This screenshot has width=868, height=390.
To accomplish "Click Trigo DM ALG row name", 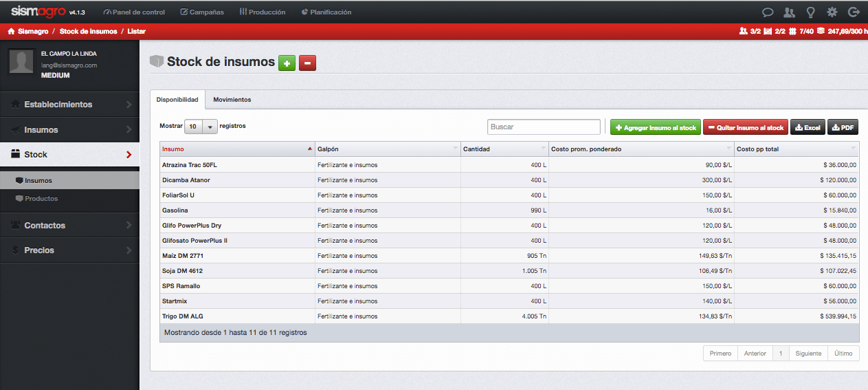I will [x=183, y=316].
